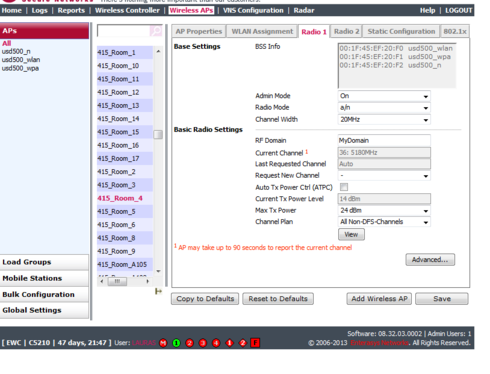Viewport: 490px width, 374px height.
Task: Click the green port 1 status indicator
Action: pyautogui.click(x=176, y=343)
